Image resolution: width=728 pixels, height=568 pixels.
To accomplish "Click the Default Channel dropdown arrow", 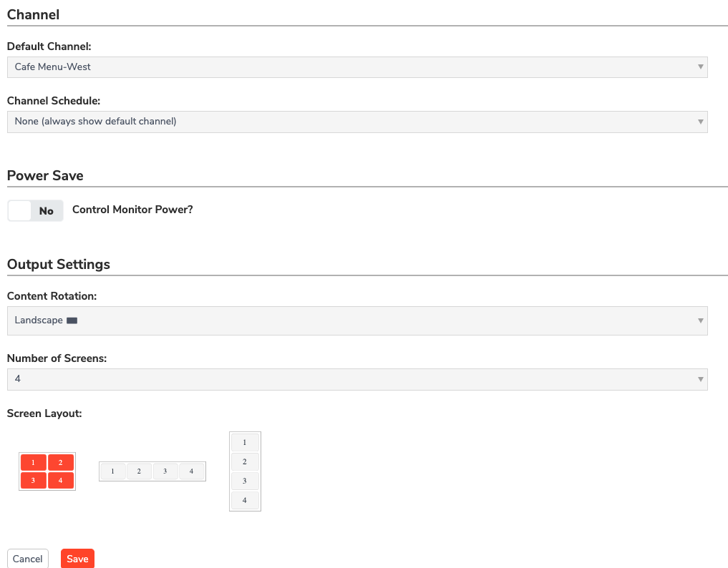I will (x=701, y=67).
